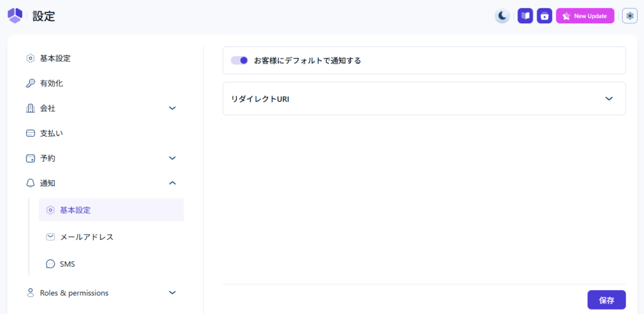Toggle お客様にデフォルトで通知する switch

tap(239, 60)
